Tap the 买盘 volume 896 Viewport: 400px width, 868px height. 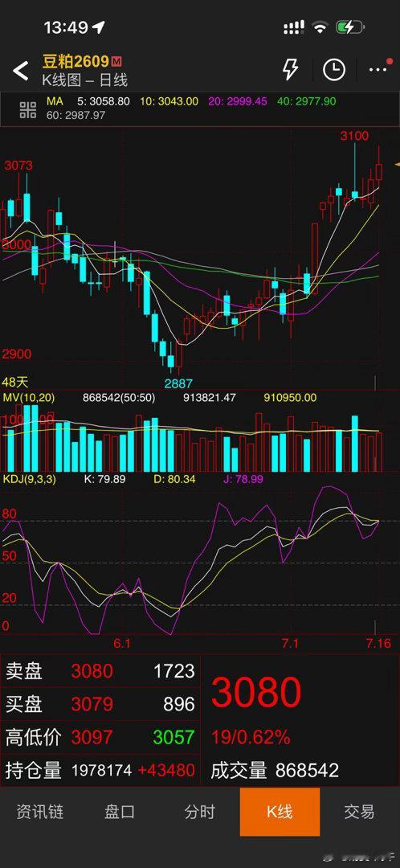179,704
